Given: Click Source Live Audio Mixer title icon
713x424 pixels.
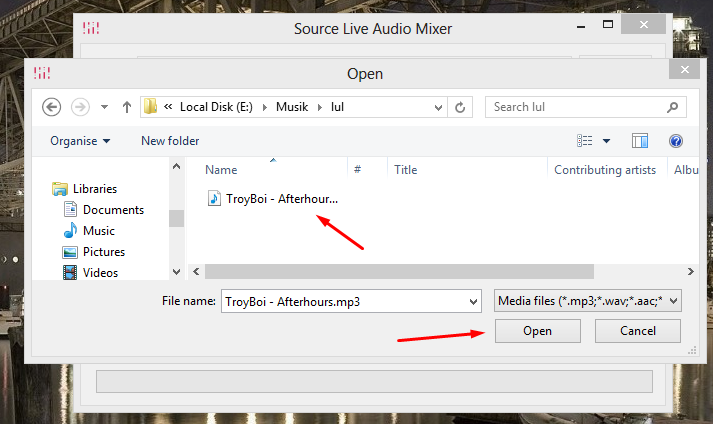Looking at the screenshot, I should tap(91, 28).
